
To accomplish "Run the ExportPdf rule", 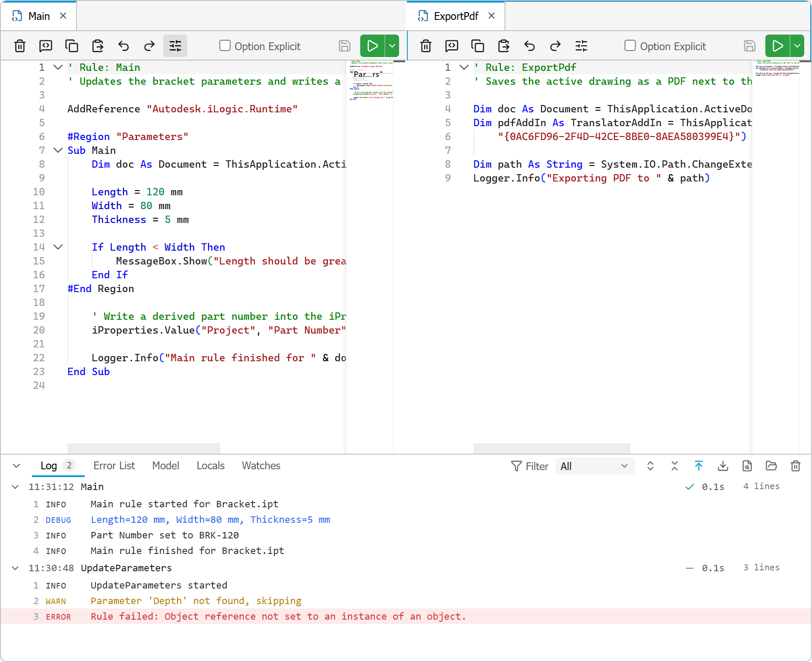I will coord(777,46).
